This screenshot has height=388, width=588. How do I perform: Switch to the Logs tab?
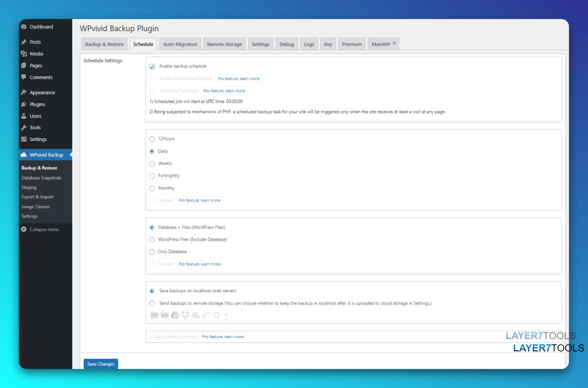(309, 44)
